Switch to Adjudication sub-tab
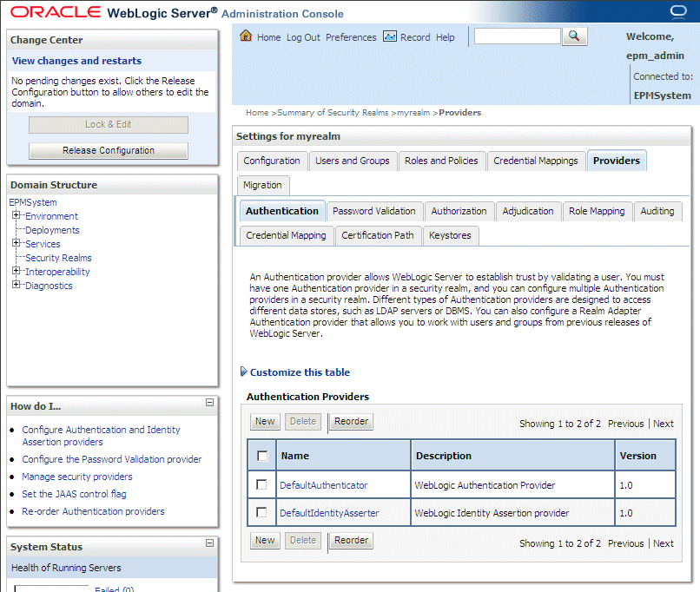Screen dimensions: 700x592 pos(528,211)
